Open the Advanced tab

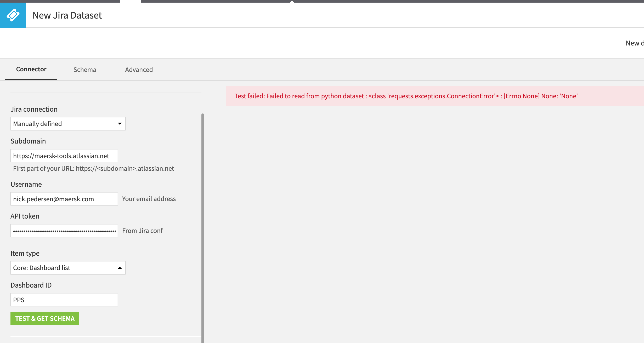(x=139, y=70)
